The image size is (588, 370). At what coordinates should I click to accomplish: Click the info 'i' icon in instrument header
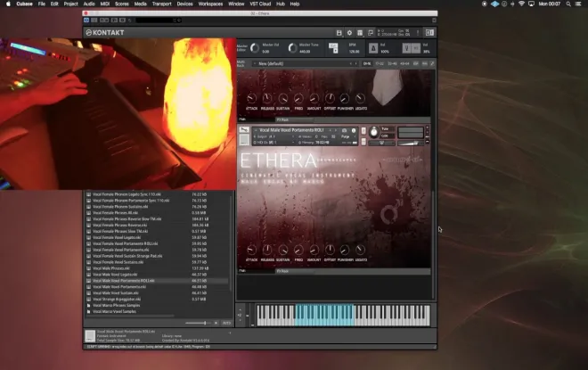tap(354, 130)
